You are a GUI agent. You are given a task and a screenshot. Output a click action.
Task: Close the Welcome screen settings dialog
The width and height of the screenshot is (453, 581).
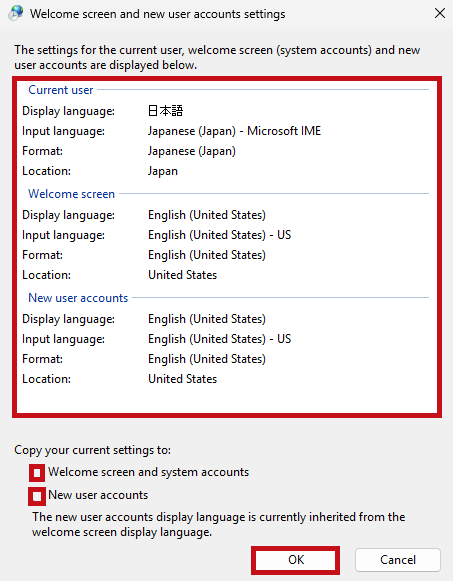pos(440,13)
